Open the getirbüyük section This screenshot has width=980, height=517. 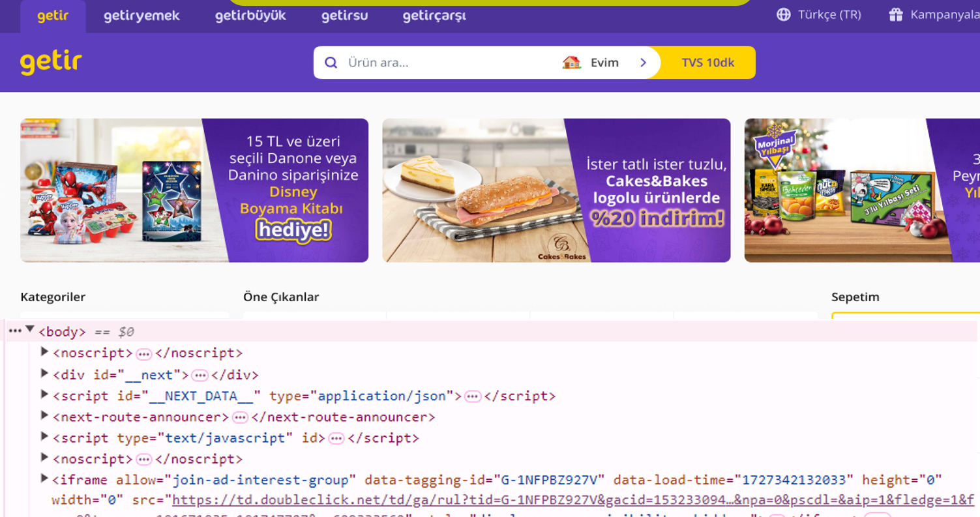pyautogui.click(x=250, y=16)
